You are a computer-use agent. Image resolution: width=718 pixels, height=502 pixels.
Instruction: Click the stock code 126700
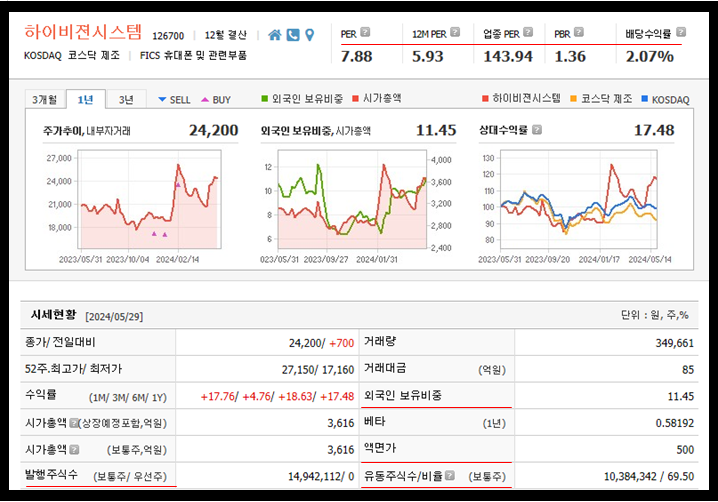click(x=168, y=36)
